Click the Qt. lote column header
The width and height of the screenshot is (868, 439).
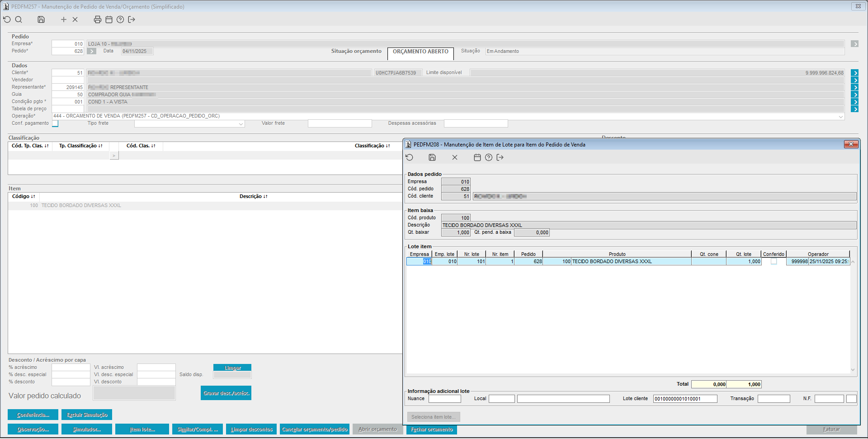[x=744, y=254]
